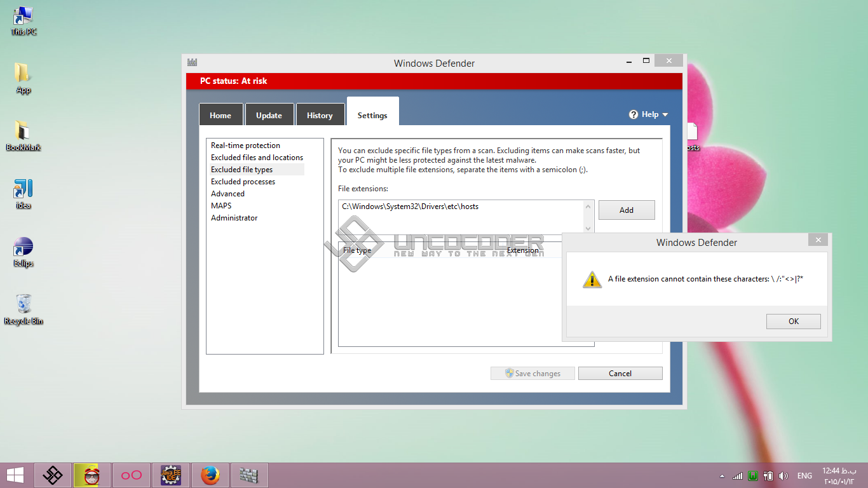
Task: Select MAPS in the settings list
Action: 221,206
